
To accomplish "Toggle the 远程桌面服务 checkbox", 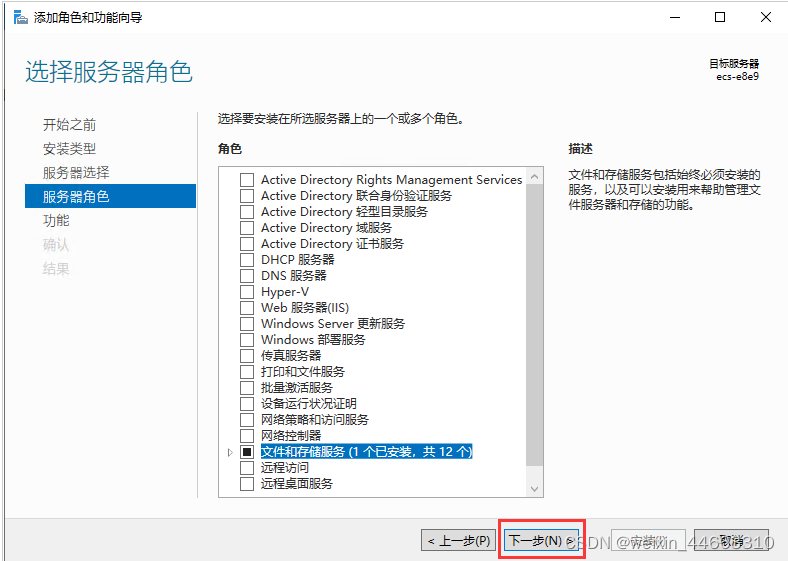I will [x=247, y=484].
